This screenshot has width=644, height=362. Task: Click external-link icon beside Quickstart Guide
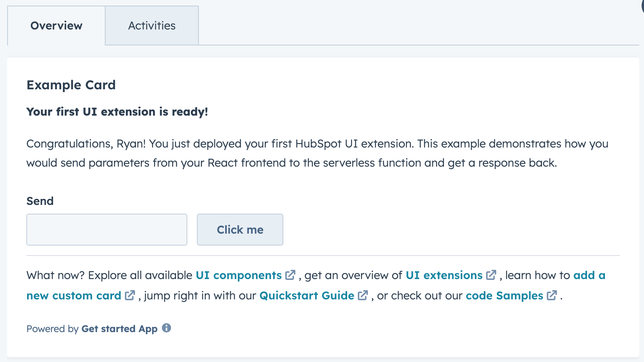[x=363, y=295]
